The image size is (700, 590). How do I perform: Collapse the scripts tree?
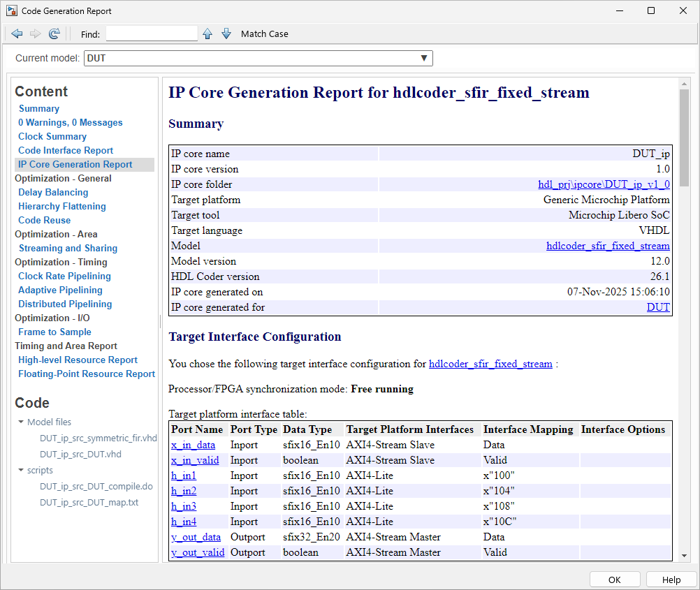coord(20,470)
